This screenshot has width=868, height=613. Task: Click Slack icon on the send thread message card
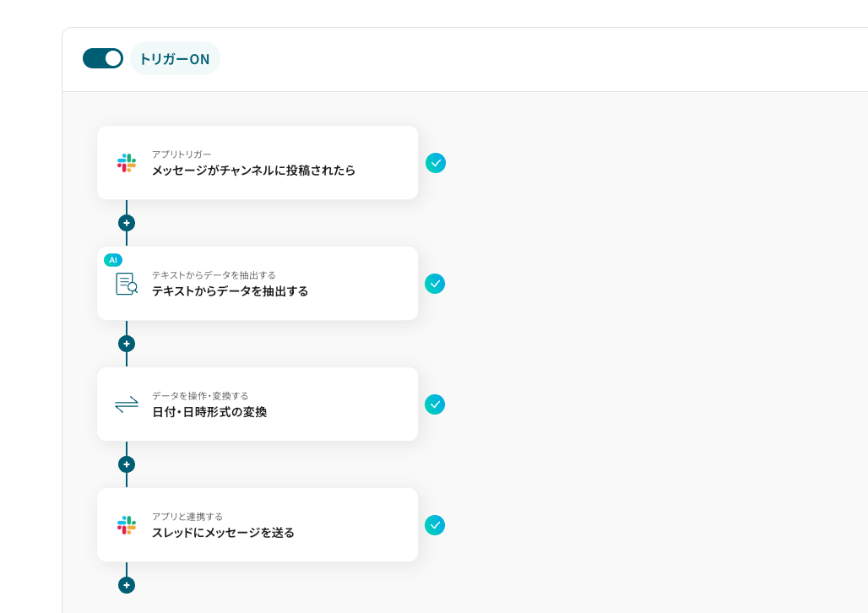click(x=127, y=525)
